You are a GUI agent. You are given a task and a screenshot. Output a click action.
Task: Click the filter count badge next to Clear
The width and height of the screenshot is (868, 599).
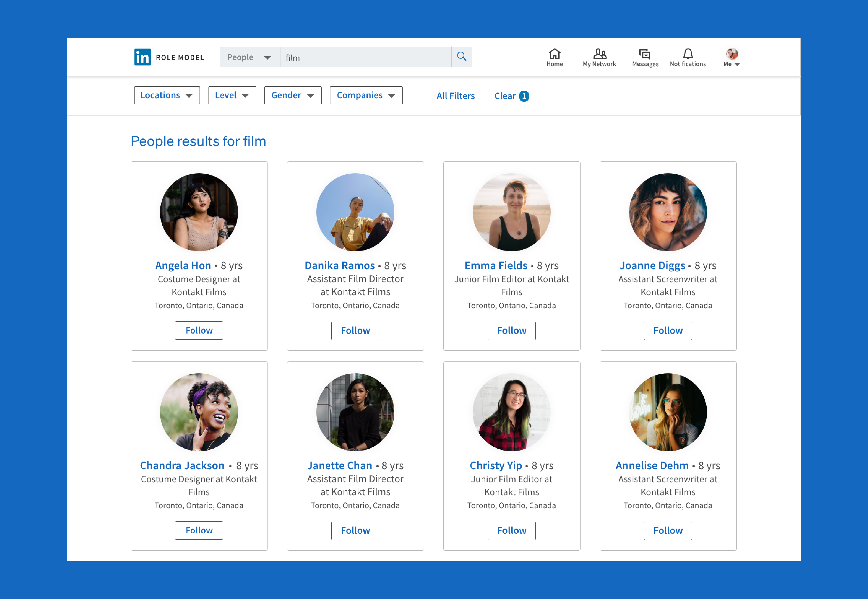tap(524, 96)
